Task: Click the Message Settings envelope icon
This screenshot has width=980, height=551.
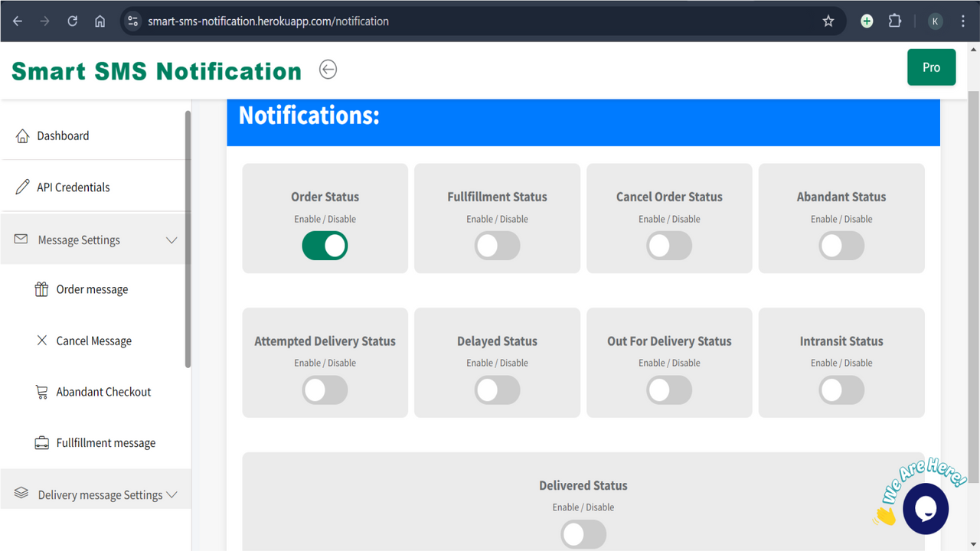Action: click(x=21, y=240)
